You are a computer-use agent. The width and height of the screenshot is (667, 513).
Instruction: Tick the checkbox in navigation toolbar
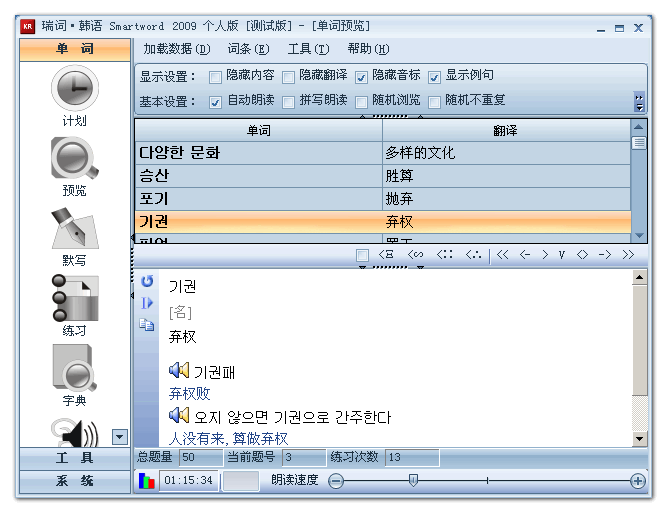[x=362, y=255]
